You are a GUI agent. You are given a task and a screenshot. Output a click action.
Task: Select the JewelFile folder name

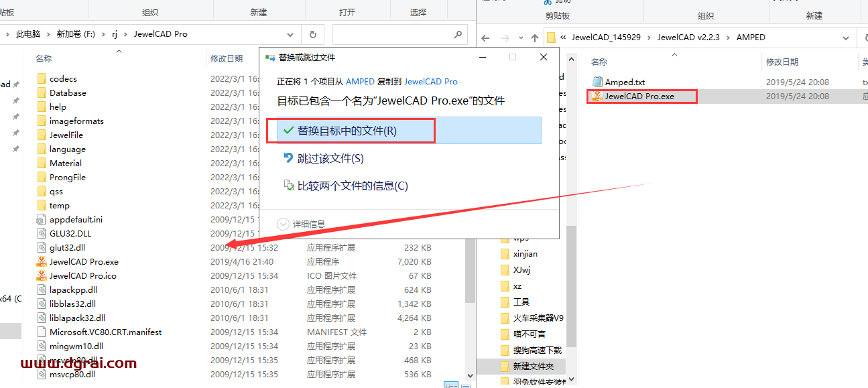pyautogui.click(x=66, y=135)
